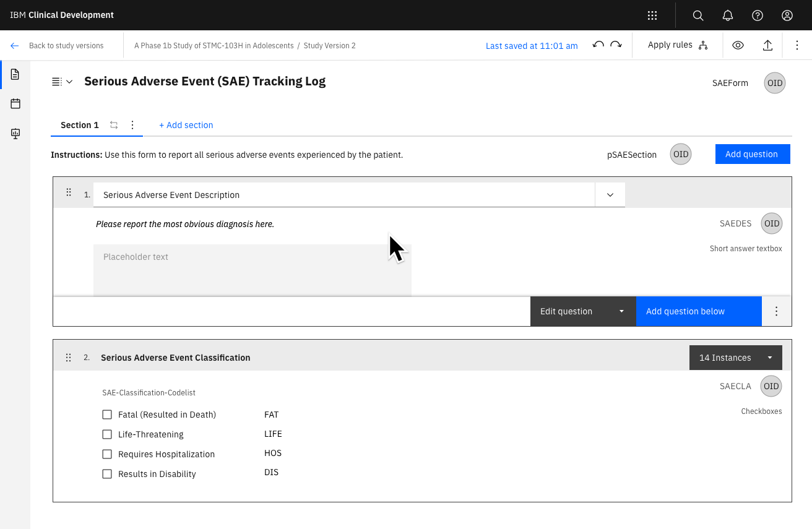Viewport: 812px width, 529px height.
Task: Open the Edit question dropdown button
Action: (x=583, y=311)
